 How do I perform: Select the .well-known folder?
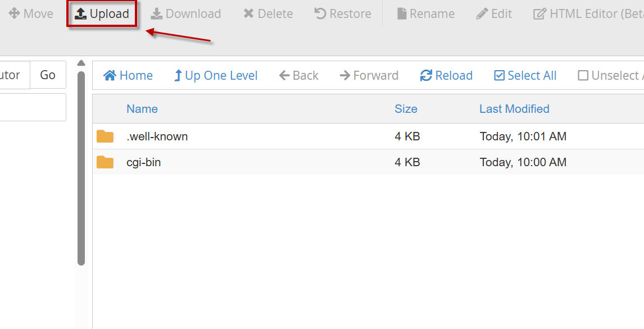[x=157, y=136]
